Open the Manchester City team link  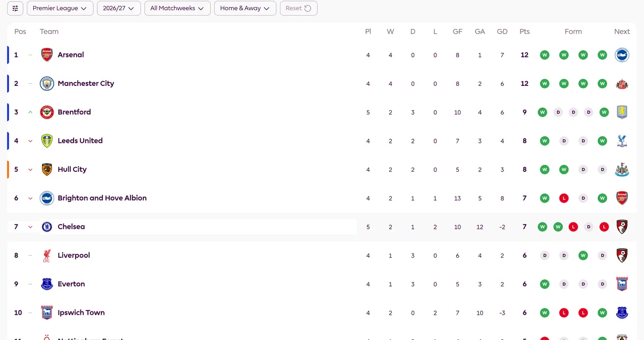tap(86, 83)
